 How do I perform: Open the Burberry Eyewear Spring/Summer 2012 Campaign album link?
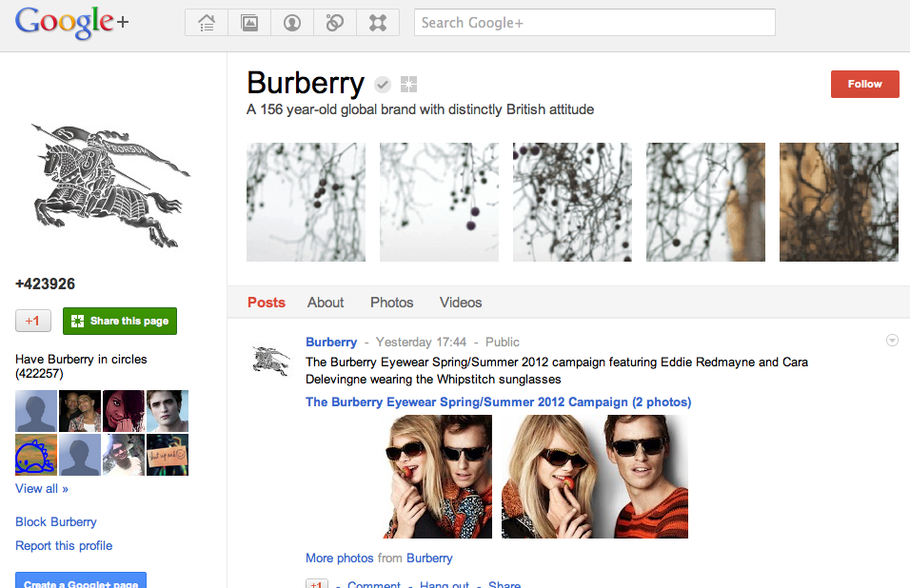499,402
